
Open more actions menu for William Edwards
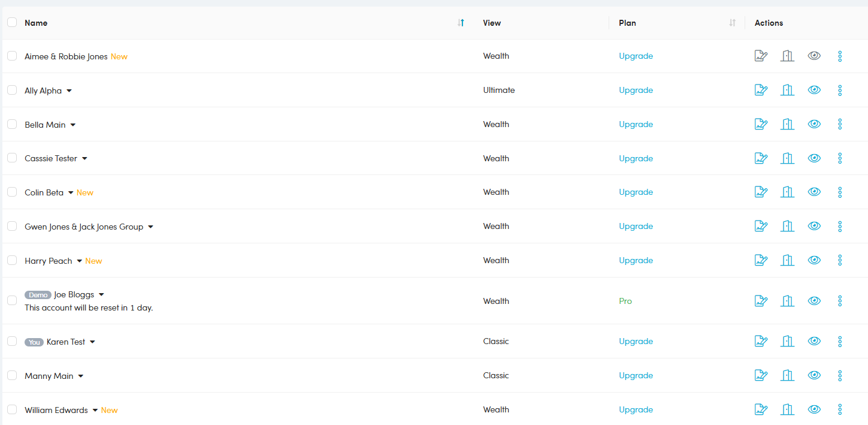840,409
